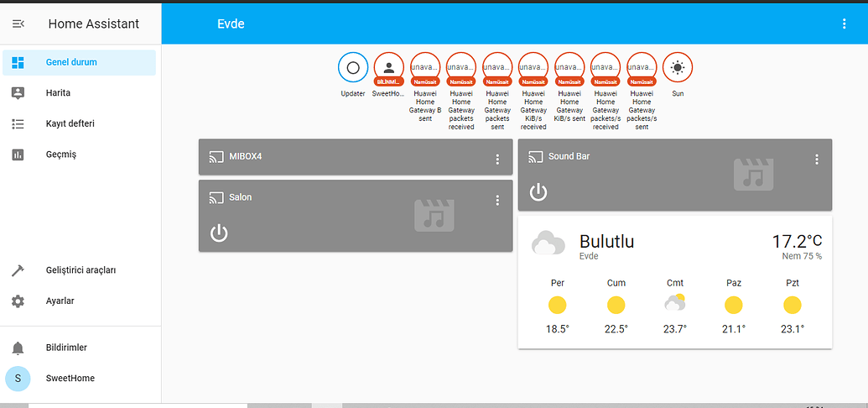The height and width of the screenshot is (408, 868).
Task: Click the Bulutlu weather heading
Action: (606, 242)
